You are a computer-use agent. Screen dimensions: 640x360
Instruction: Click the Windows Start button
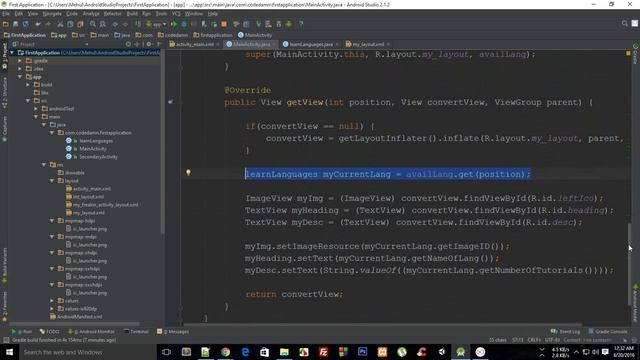point(9,352)
